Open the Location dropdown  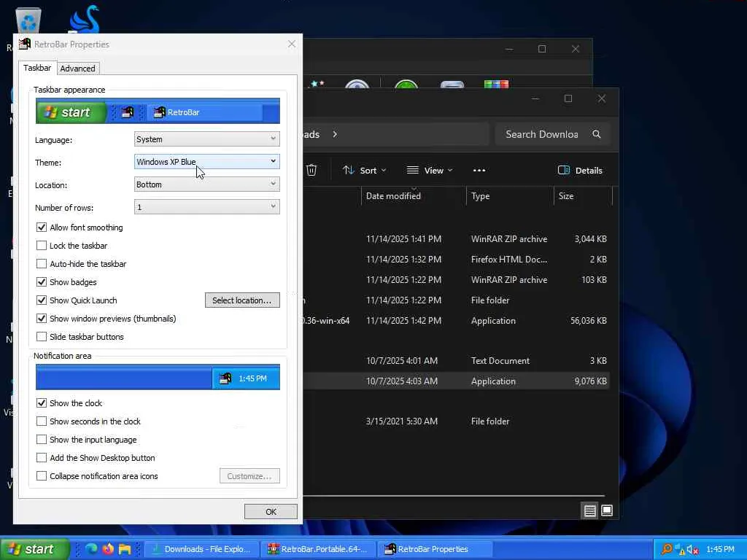(206, 184)
